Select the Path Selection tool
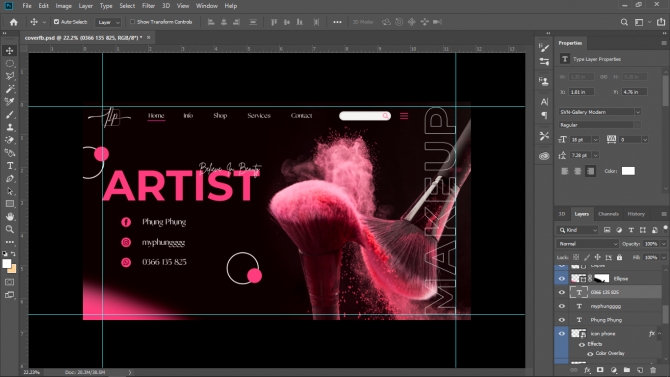670x377 pixels. pos(9,191)
